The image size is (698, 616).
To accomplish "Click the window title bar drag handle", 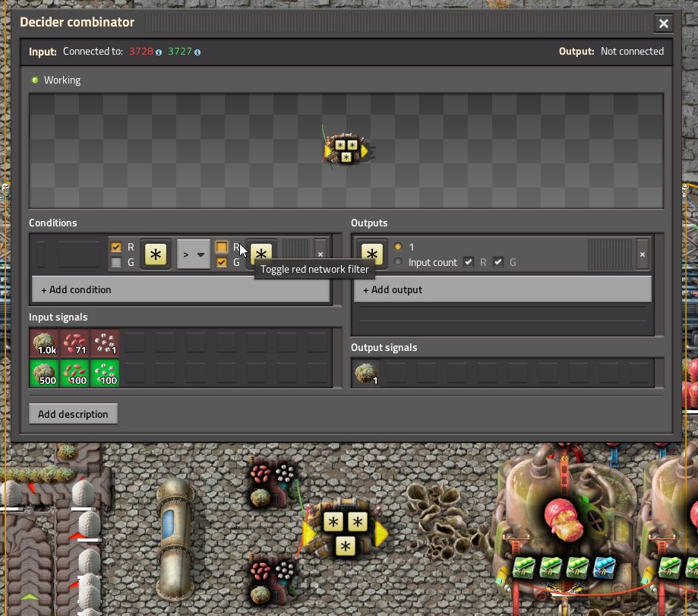I will point(395,23).
